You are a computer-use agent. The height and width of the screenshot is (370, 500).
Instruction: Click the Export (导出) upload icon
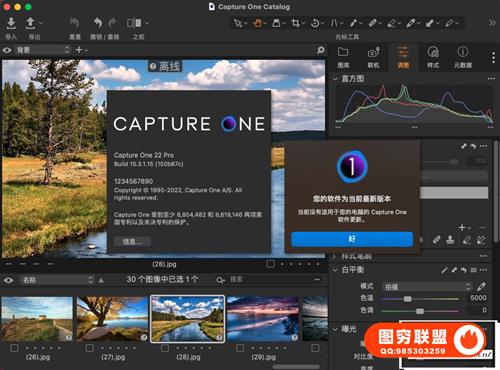(30, 23)
